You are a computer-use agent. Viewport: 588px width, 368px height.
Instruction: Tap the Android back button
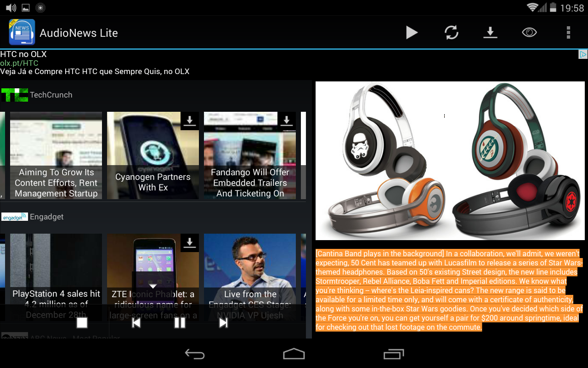(x=195, y=354)
